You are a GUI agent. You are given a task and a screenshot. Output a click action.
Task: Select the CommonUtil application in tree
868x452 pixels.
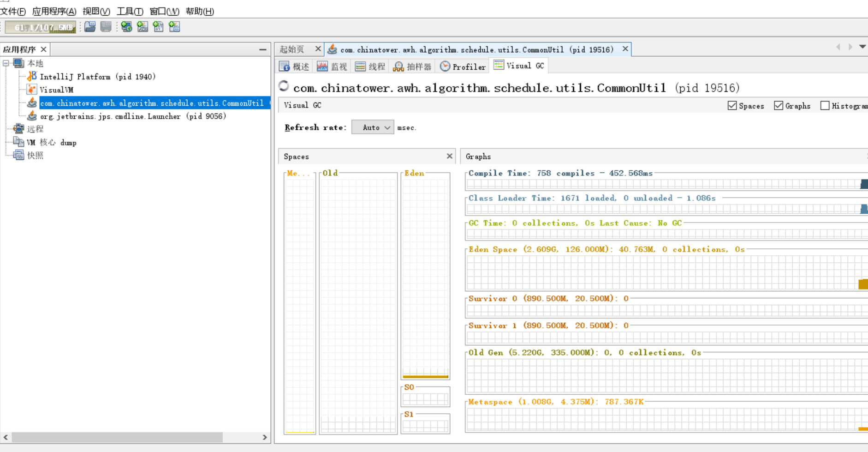pyautogui.click(x=154, y=103)
